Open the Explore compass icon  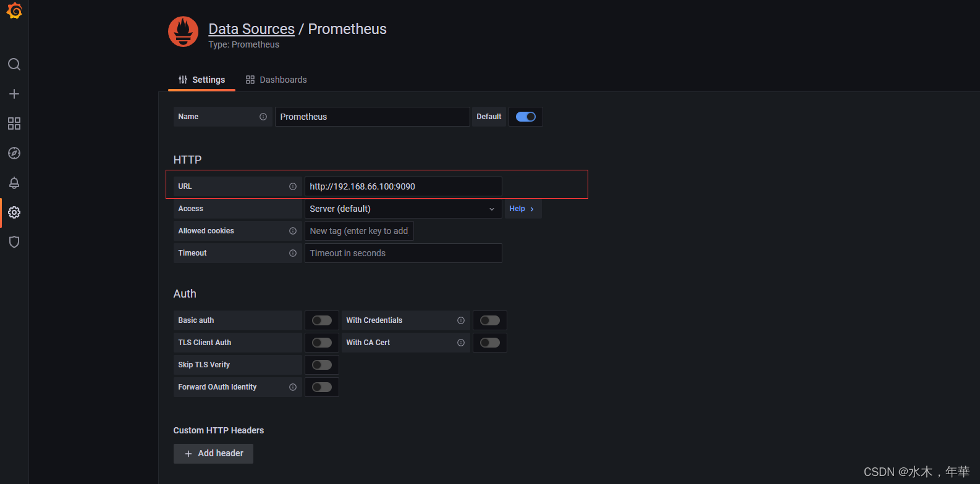(x=14, y=153)
